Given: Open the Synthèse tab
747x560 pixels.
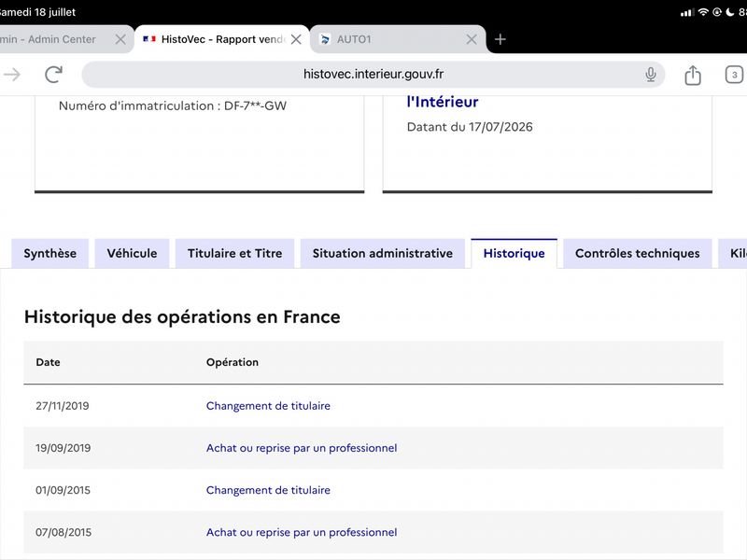Looking at the screenshot, I should coord(50,253).
